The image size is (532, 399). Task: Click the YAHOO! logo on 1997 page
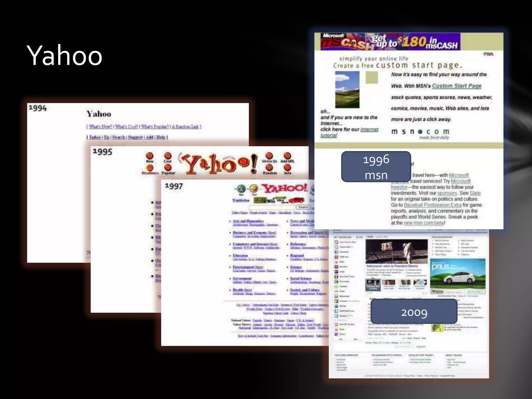coord(284,188)
